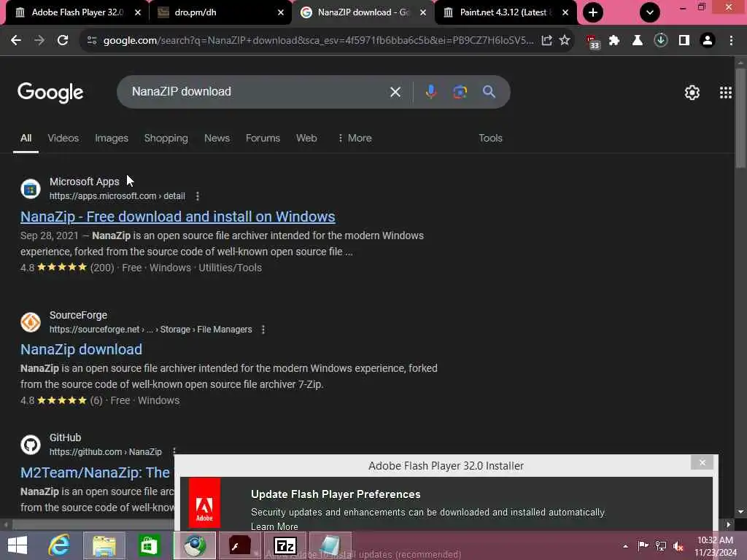Open options menu for Microsoft Apps result
This screenshot has height=560, width=747.
(197, 196)
